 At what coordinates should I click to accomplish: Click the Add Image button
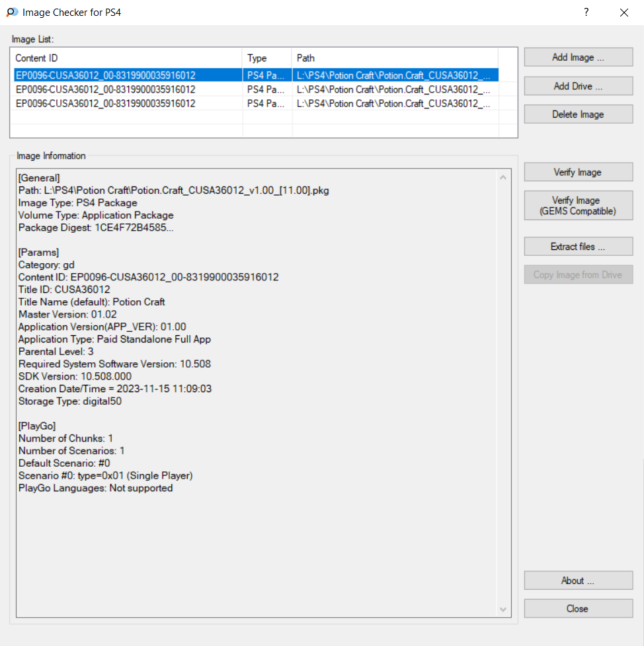pyautogui.click(x=578, y=58)
